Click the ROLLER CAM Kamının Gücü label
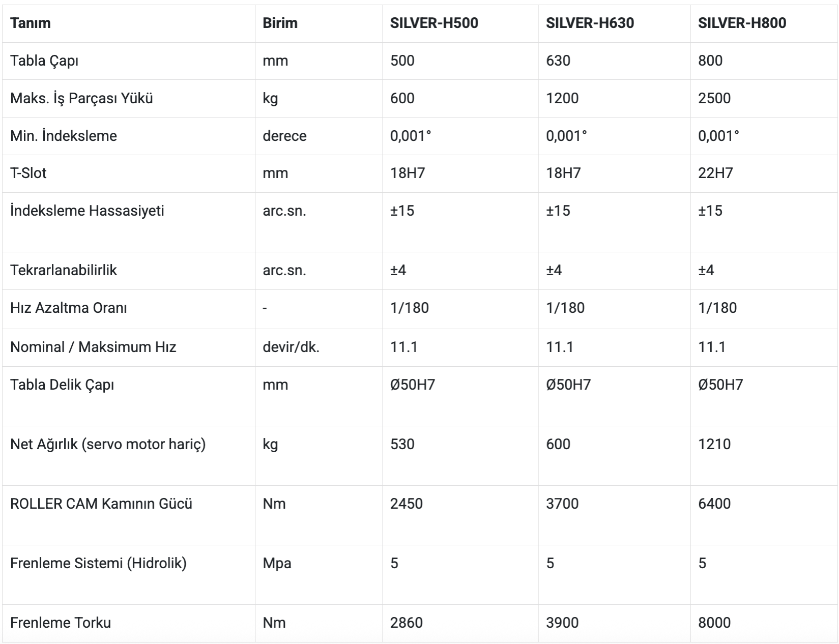The height and width of the screenshot is (644, 839). (101, 504)
